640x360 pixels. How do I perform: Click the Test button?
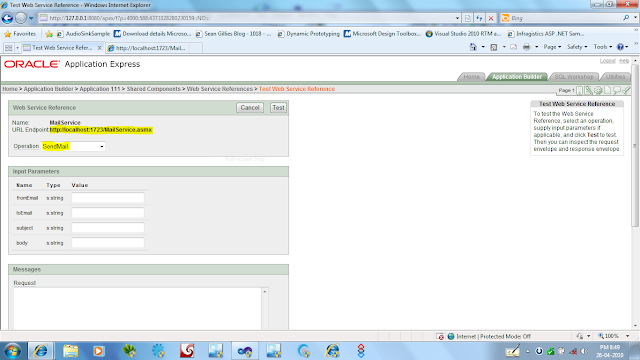click(278, 108)
